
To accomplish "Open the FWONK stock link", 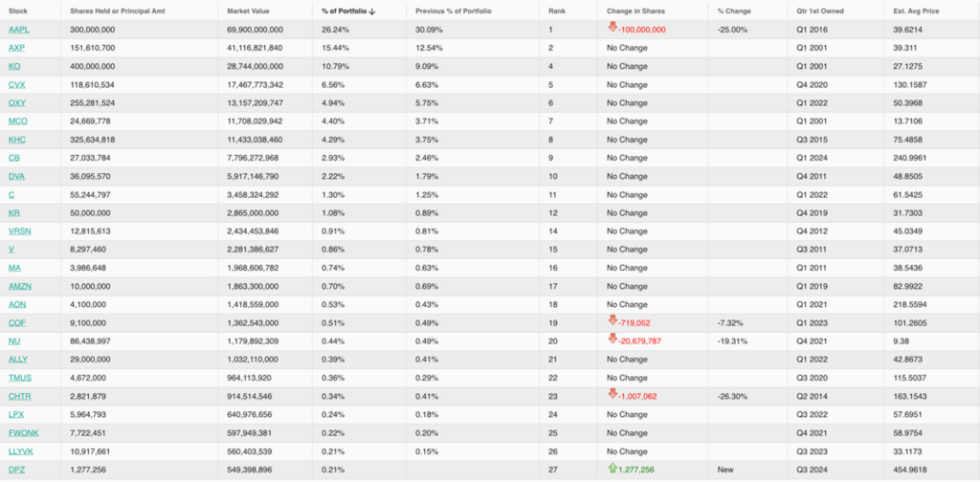I will tap(23, 432).
